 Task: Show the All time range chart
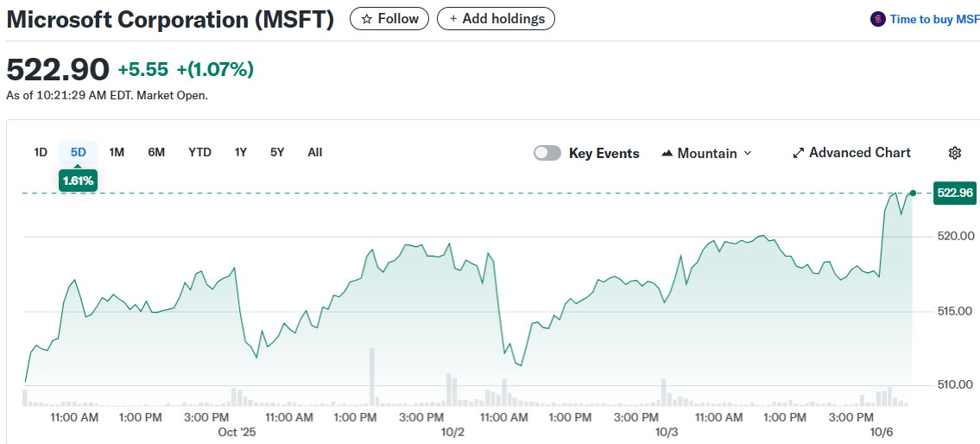pyautogui.click(x=315, y=152)
